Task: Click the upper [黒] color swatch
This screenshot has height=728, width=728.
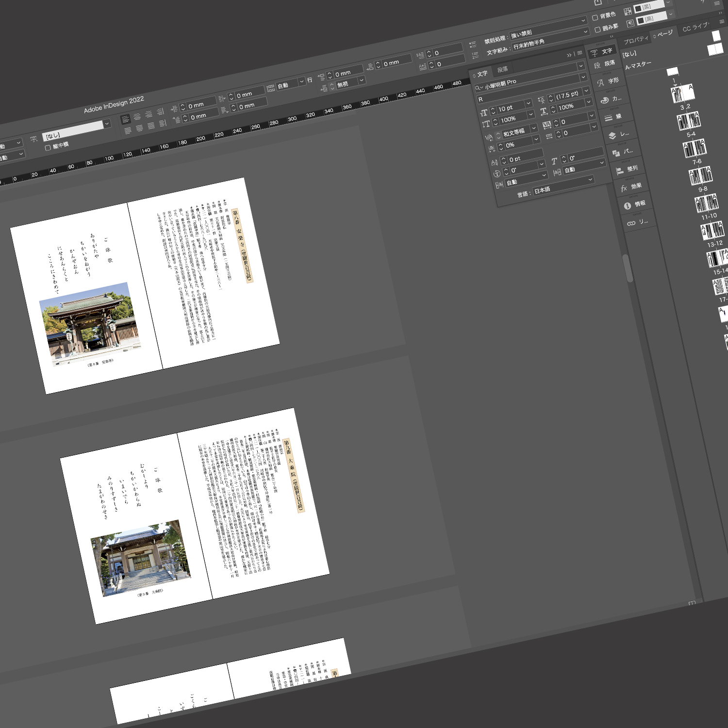Action: coord(638,9)
